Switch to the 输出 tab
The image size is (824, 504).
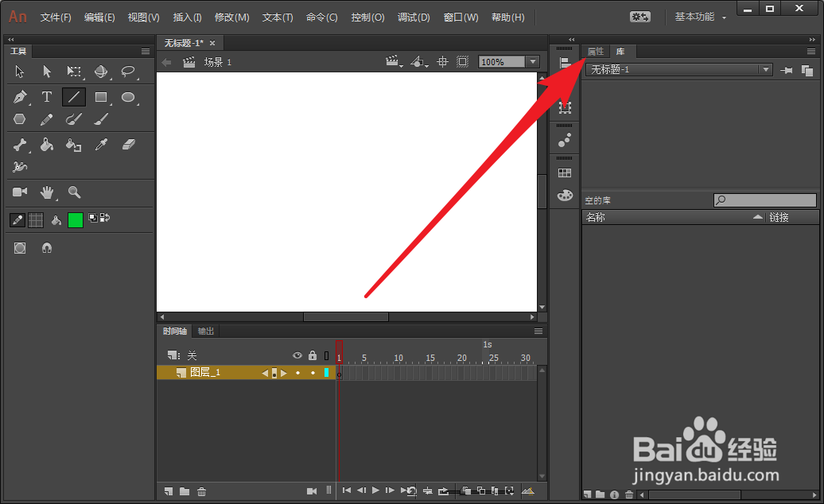point(206,331)
